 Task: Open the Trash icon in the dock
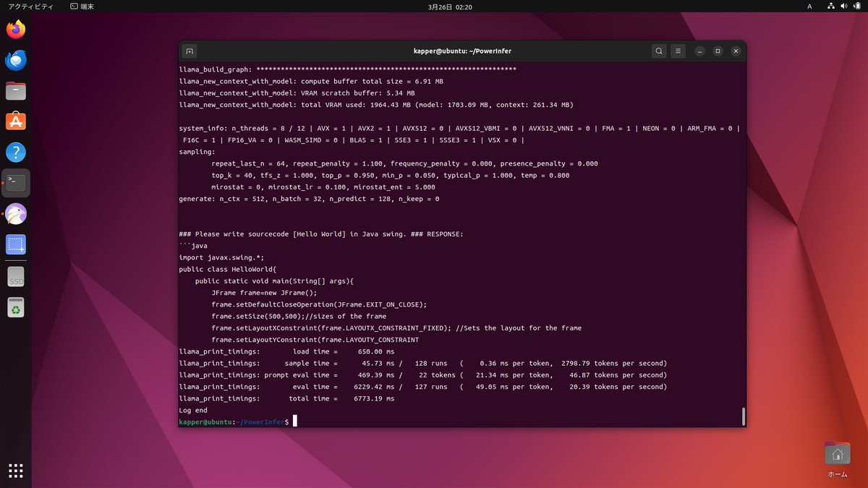pyautogui.click(x=16, y=308)
